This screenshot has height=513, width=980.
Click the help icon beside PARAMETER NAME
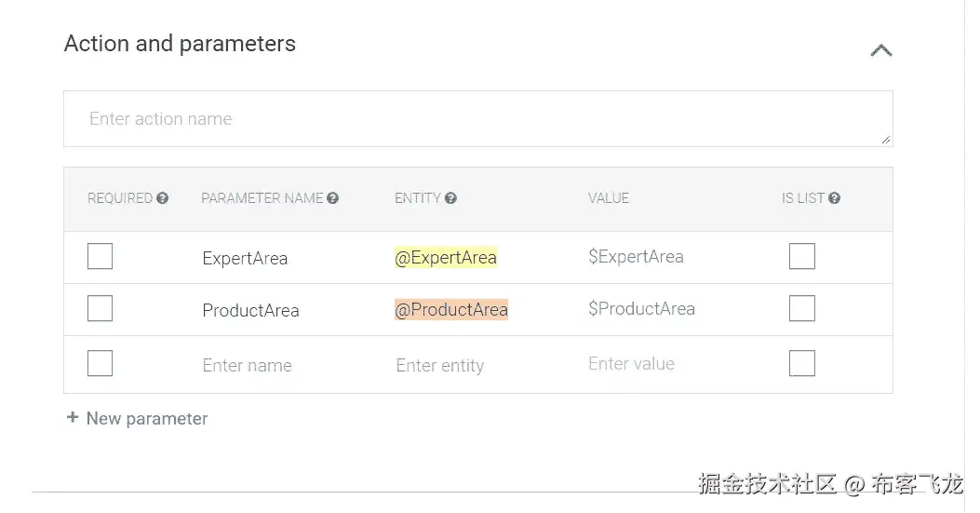tap(333, 198)
